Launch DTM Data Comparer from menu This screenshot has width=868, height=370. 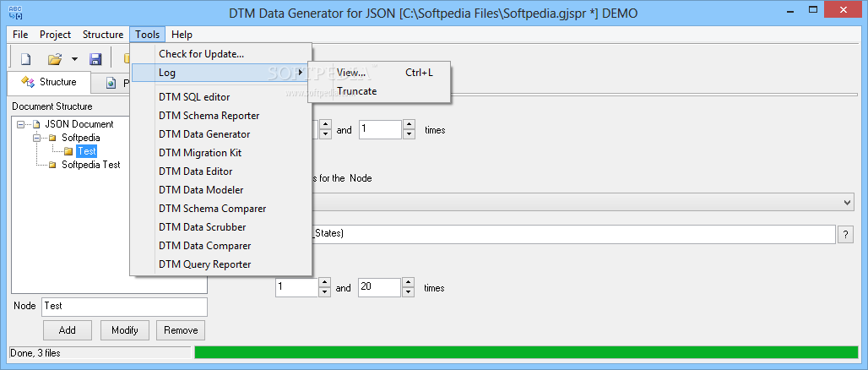(220, 245)
